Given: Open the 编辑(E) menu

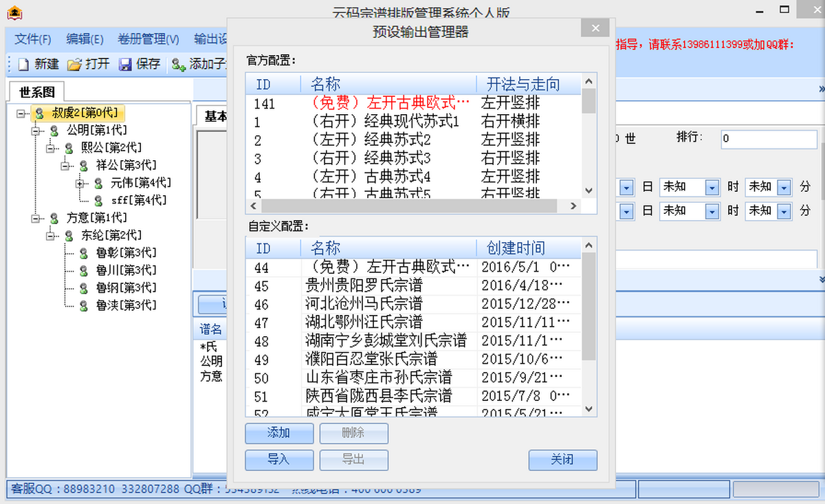Looking at the screenshot, I should click(x=85, y=39).
